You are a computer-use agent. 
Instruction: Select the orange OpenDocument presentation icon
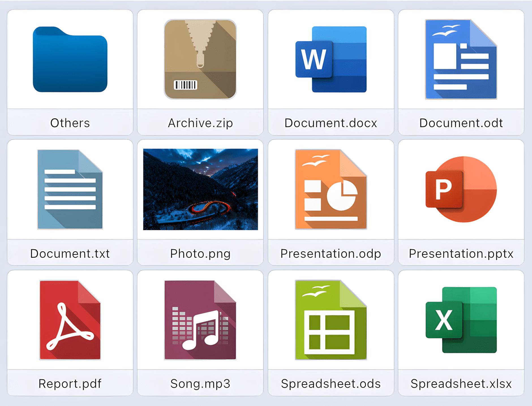coord(331,189)
